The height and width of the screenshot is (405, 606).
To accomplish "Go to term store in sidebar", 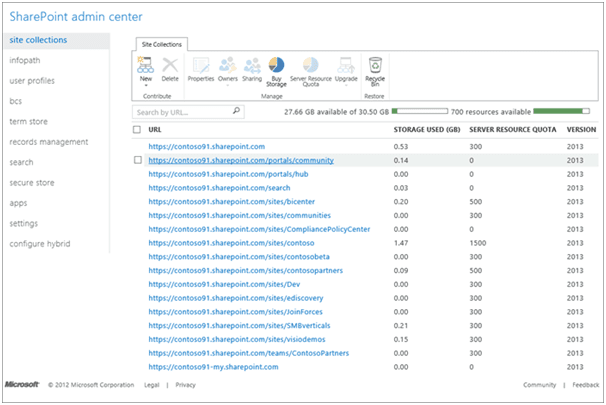I will (28, 121).
